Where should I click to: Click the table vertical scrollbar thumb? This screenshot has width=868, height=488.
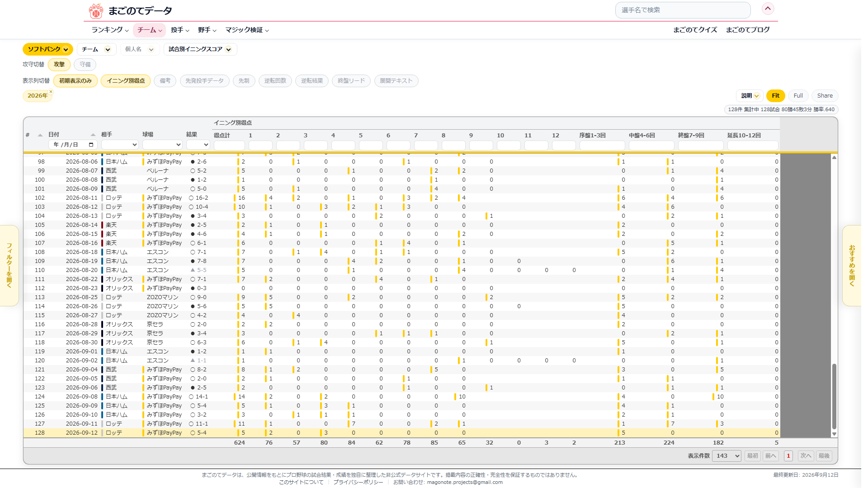point(834,396)
